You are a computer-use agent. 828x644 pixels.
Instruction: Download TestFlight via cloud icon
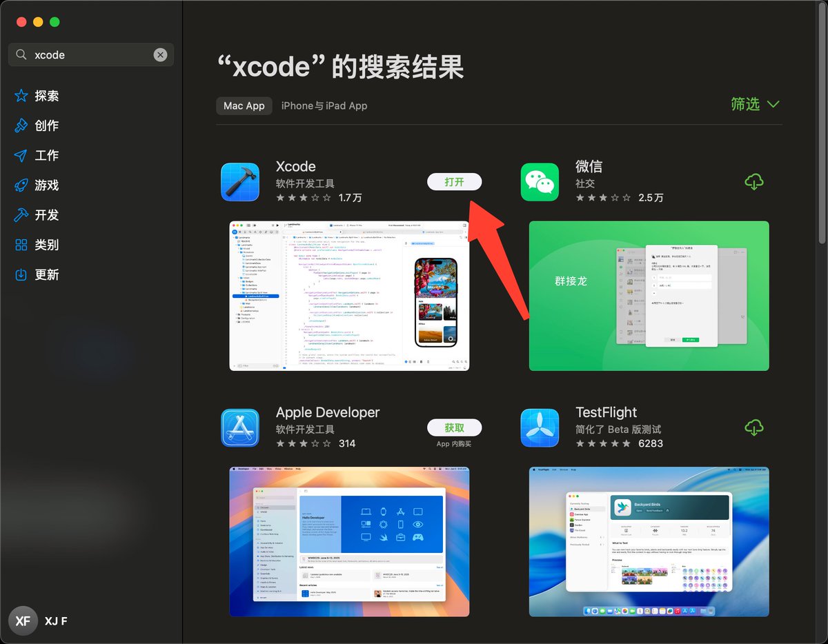[754, 428]
